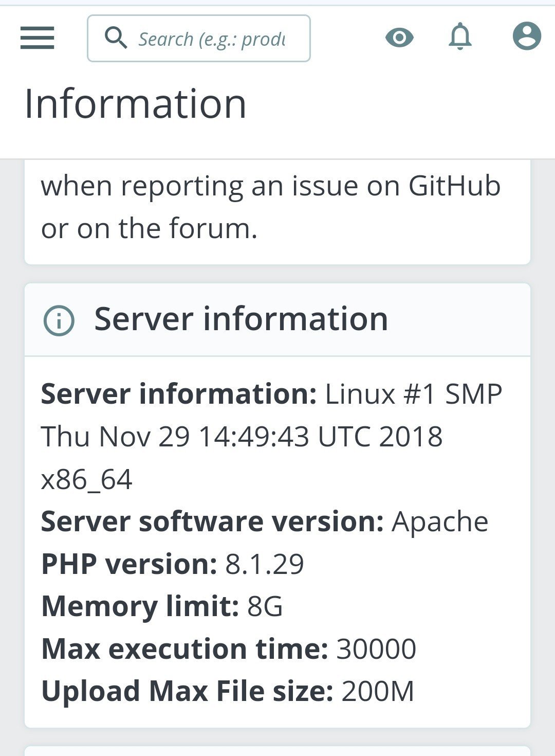Focus the search input field
This screenshot has width=555, height=756.
pyautogui.click(x=212, y=39)
